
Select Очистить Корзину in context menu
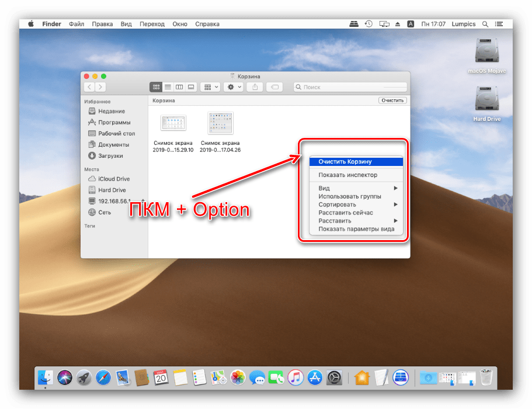click(x=345, y=162)
